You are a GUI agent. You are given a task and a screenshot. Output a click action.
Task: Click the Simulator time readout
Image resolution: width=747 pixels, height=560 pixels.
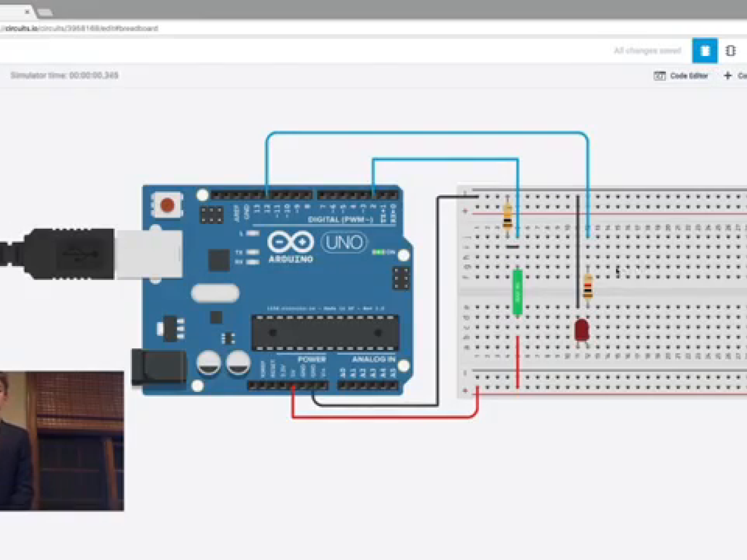(64, 75)
